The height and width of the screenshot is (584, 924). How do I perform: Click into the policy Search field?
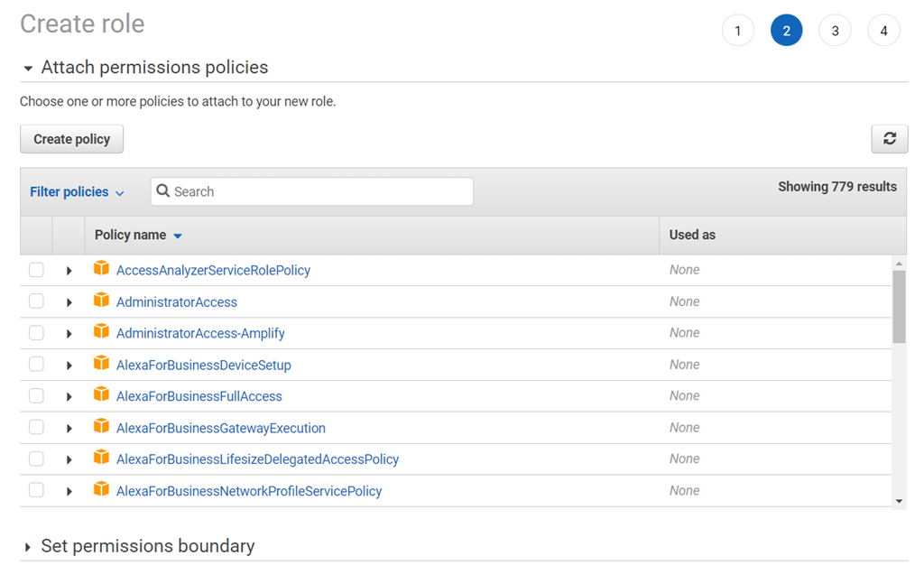click(x=311, y=191)
